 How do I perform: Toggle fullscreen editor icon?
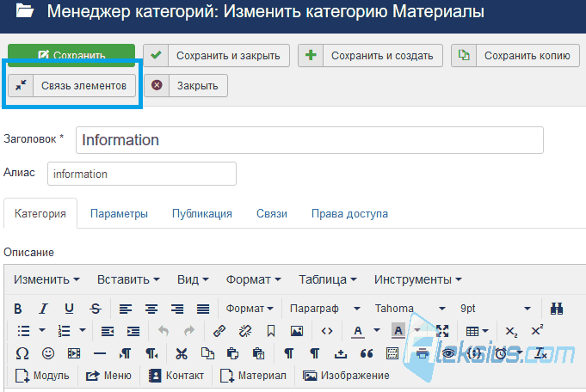442,331
